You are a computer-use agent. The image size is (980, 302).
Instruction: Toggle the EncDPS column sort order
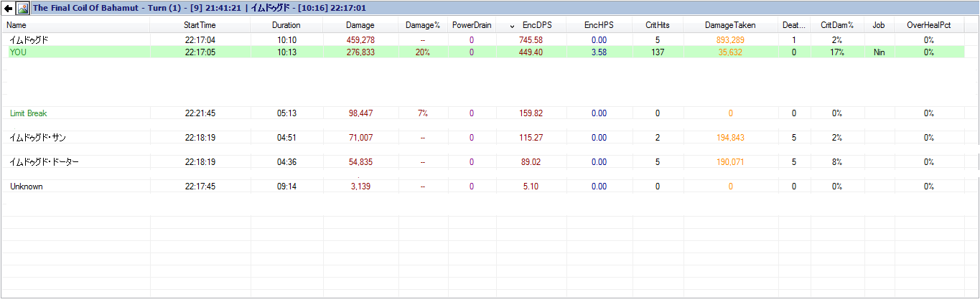(x=531, y=25)
